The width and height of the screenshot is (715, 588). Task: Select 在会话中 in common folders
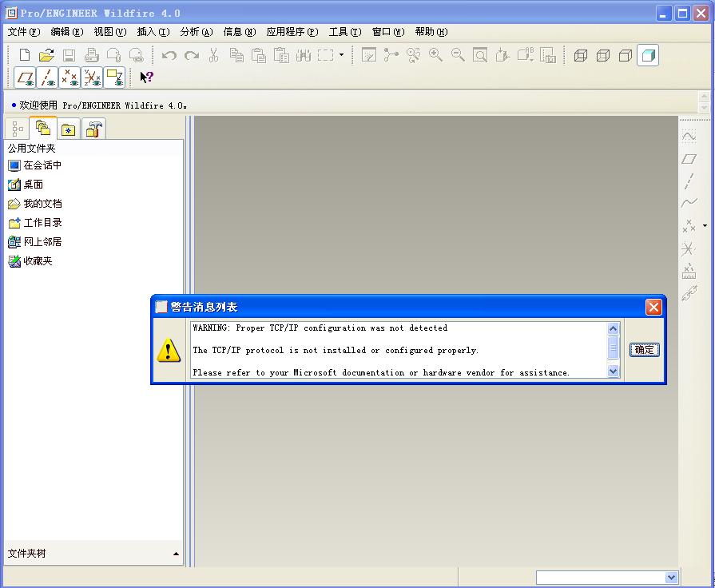click(x=34, y=165)
